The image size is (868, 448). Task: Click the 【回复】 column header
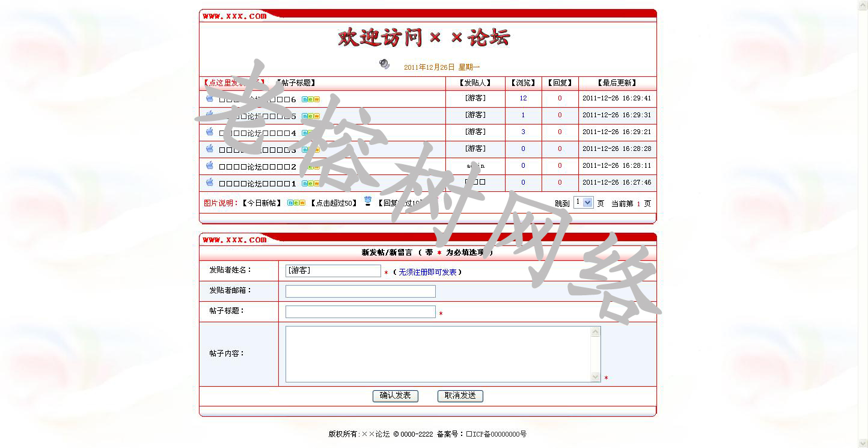pos(560,83)
